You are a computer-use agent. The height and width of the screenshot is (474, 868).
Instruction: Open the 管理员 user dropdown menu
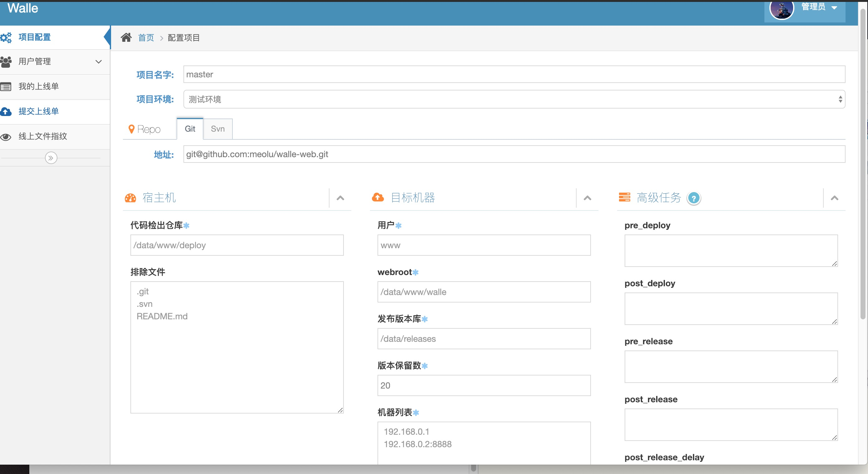(819, 7)
